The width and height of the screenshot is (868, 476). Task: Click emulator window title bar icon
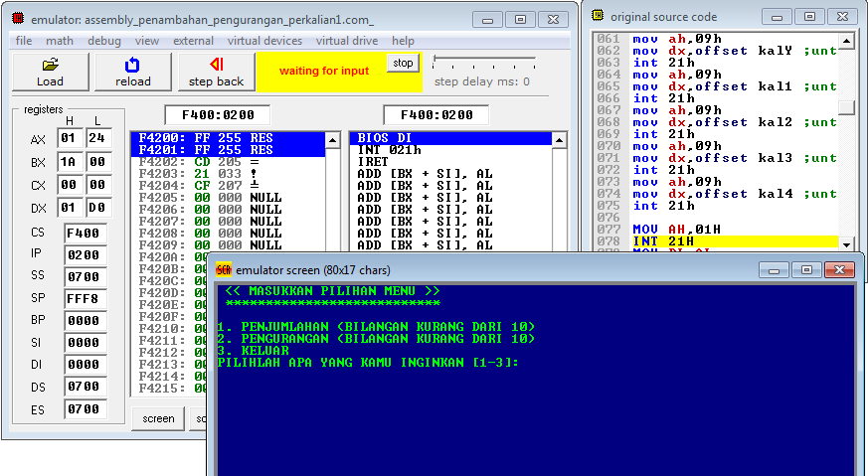[18, 18]
